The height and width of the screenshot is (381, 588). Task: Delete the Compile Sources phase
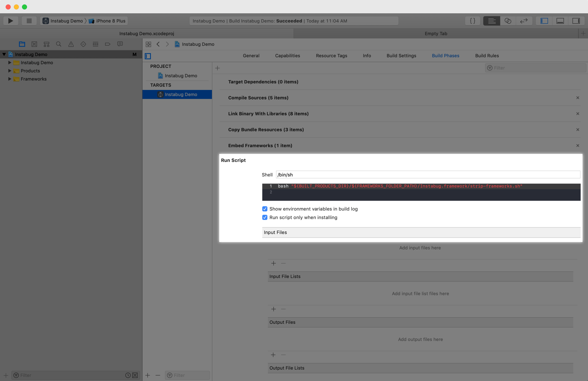tap(578, 98)
